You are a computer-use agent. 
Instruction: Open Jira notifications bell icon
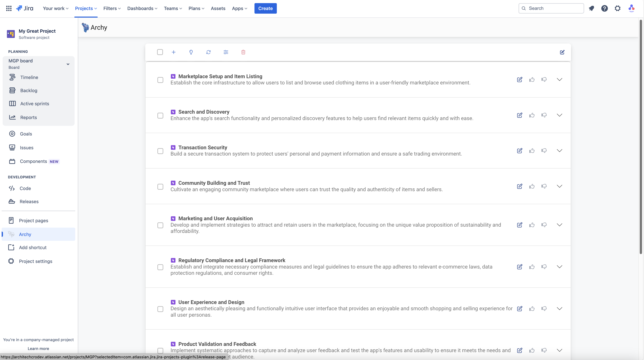[x=591, y=8]
